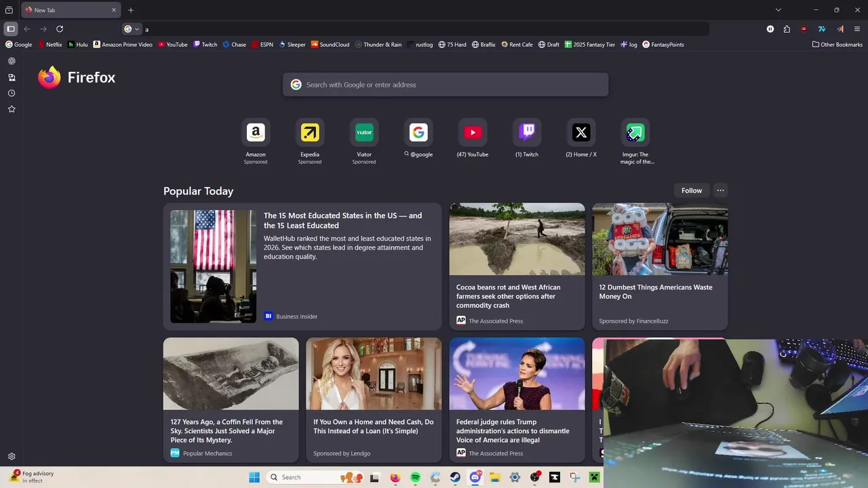Open the Popular Today three-dots menu
Viewport: 868px width, 488px height.
(720, 190)
